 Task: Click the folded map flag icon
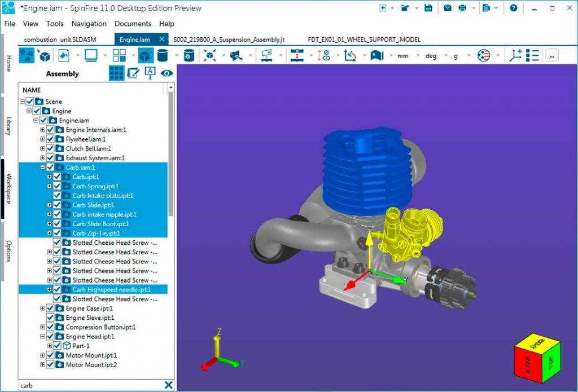376,56
